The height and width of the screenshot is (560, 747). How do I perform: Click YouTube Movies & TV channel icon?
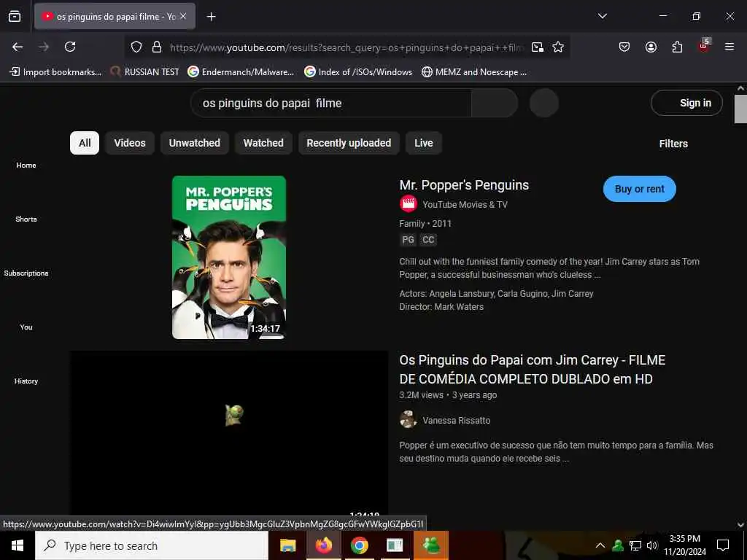(x=409, y=204)
